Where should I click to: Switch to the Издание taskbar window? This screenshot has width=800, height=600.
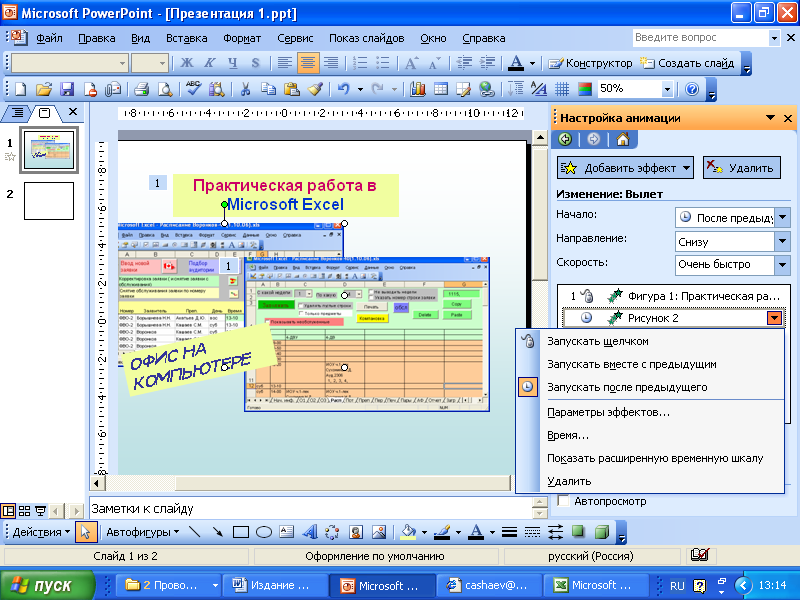coord(277,585)
